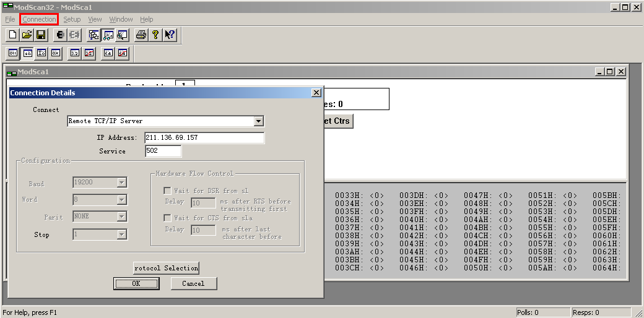Set swapped double float 6.4 format icon

pos(122,53)
